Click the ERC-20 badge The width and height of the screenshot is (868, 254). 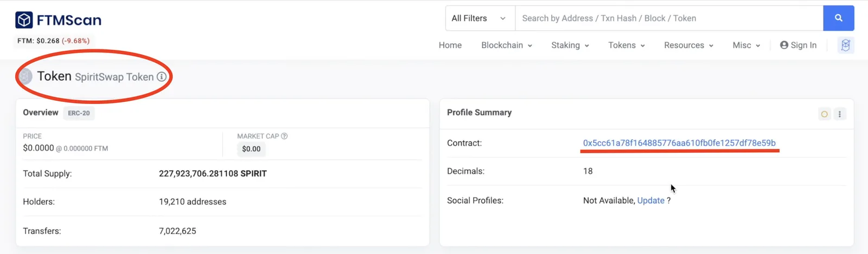coord(79,113)
